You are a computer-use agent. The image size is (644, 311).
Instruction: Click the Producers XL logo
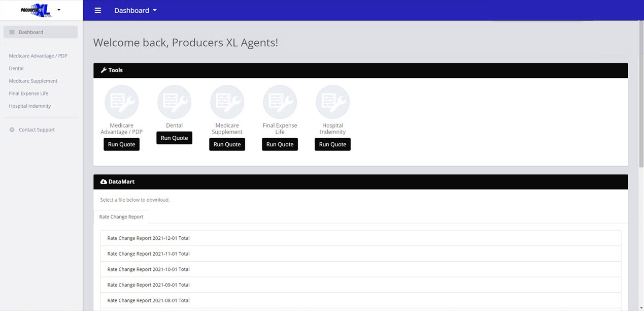(36, 10)
